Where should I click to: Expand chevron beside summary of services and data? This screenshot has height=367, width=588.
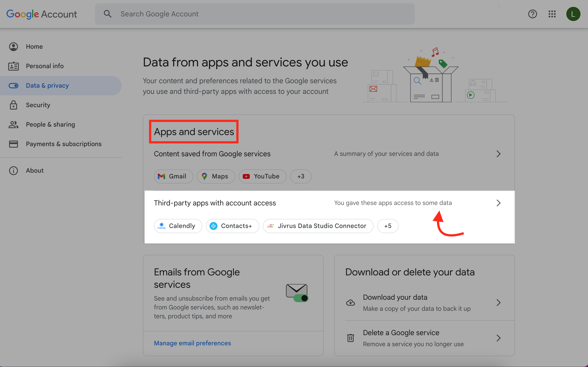(x=499, y=154)
